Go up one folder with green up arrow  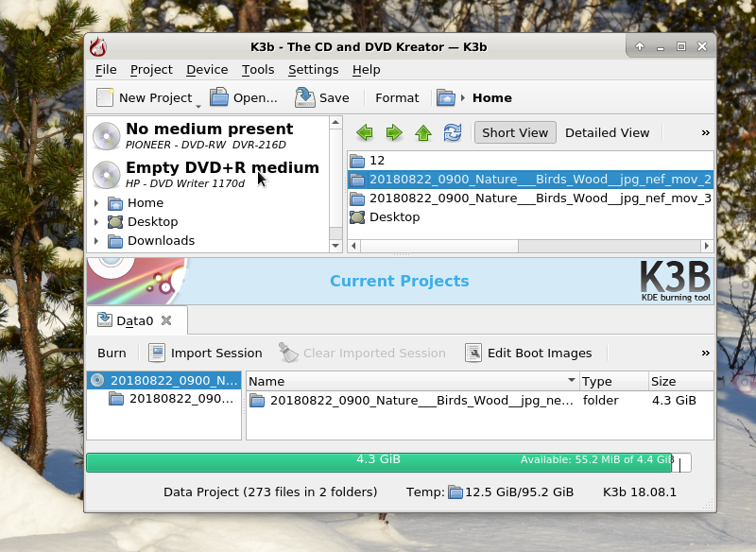[x=423, y=132]
